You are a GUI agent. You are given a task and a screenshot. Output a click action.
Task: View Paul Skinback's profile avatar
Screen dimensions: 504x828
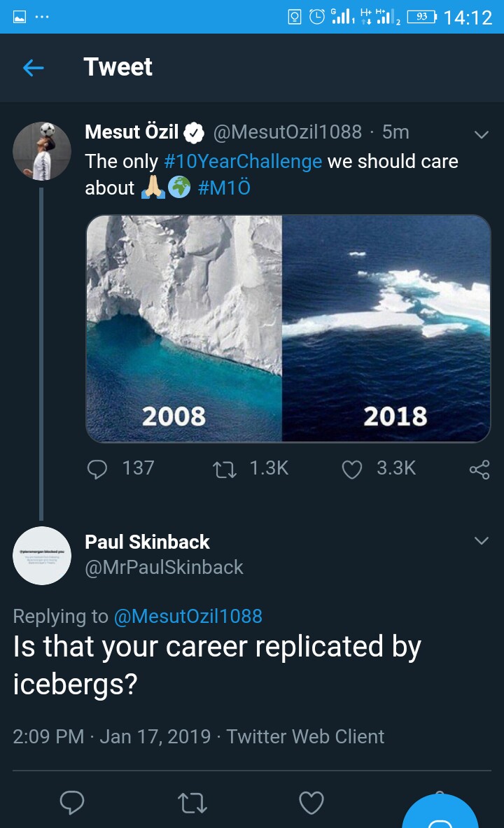[42, 556]
